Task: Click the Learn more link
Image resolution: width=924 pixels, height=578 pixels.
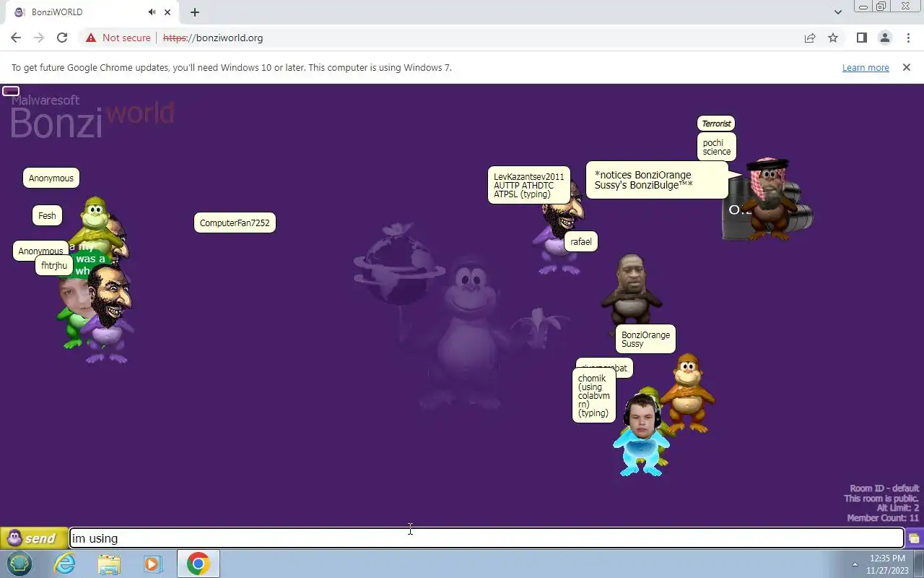Action: [866, 67]
